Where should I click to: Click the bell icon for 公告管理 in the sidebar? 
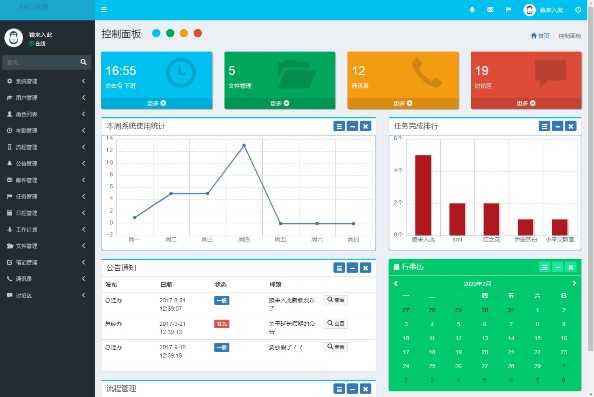click(9, 163)
